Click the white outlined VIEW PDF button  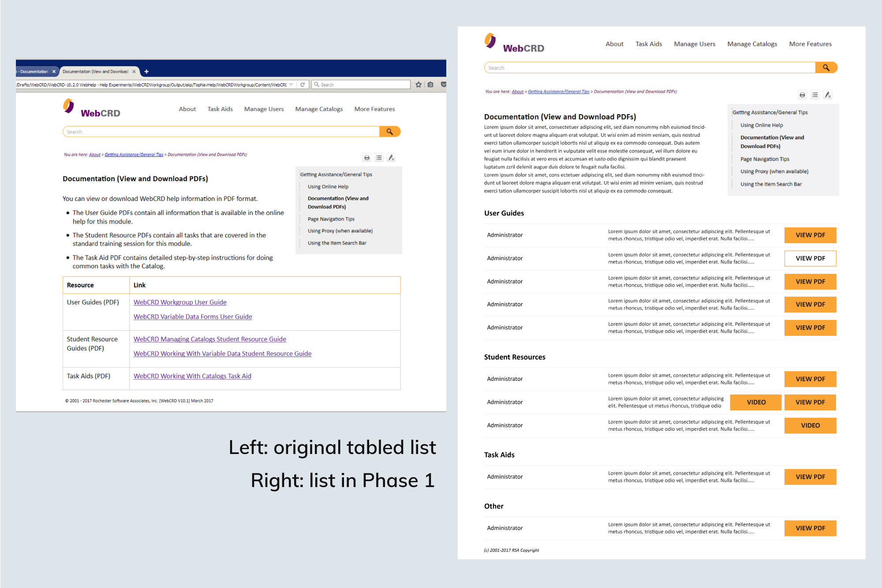click(x=811, y=258)
